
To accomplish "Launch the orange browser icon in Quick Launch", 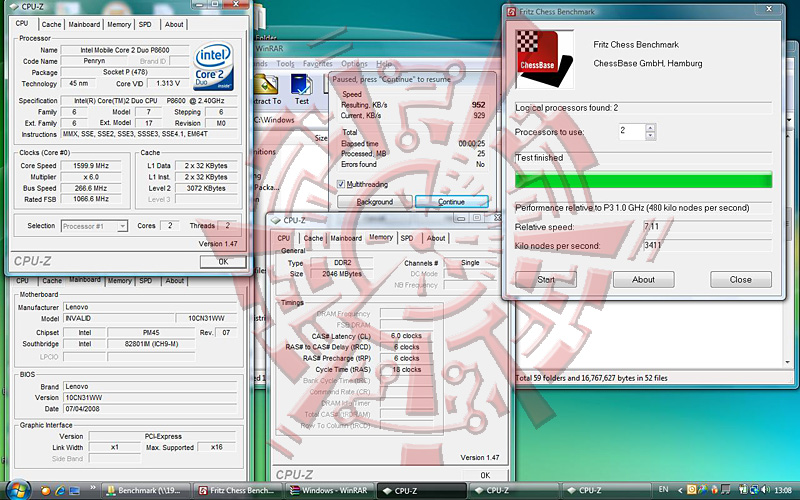I will coord(45,491).
